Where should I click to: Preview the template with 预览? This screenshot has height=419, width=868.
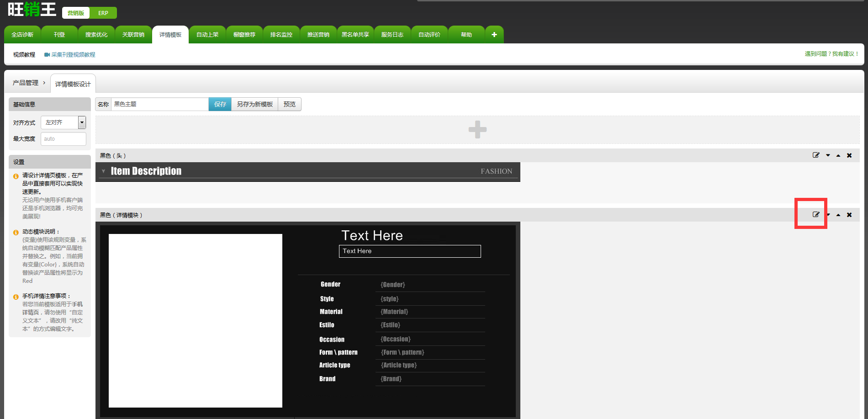(x=290, y=104)
